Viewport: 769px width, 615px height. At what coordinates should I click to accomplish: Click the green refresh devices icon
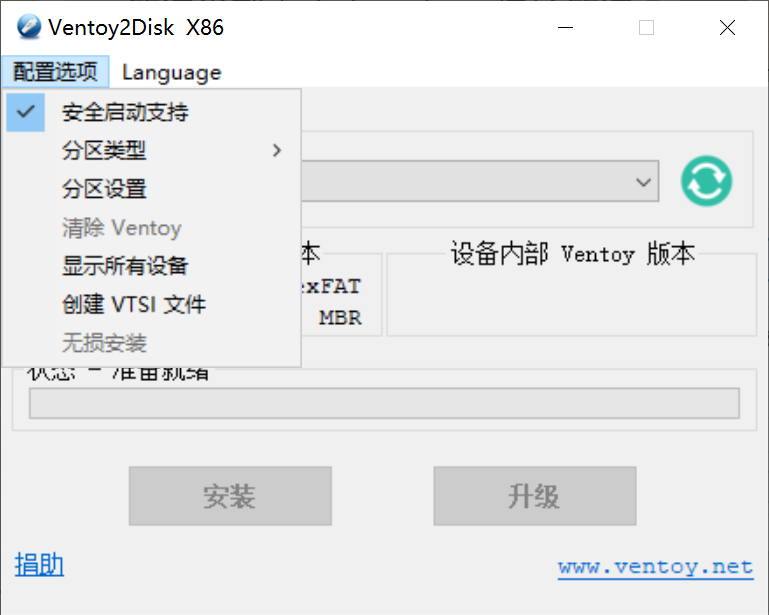(706, 181)
